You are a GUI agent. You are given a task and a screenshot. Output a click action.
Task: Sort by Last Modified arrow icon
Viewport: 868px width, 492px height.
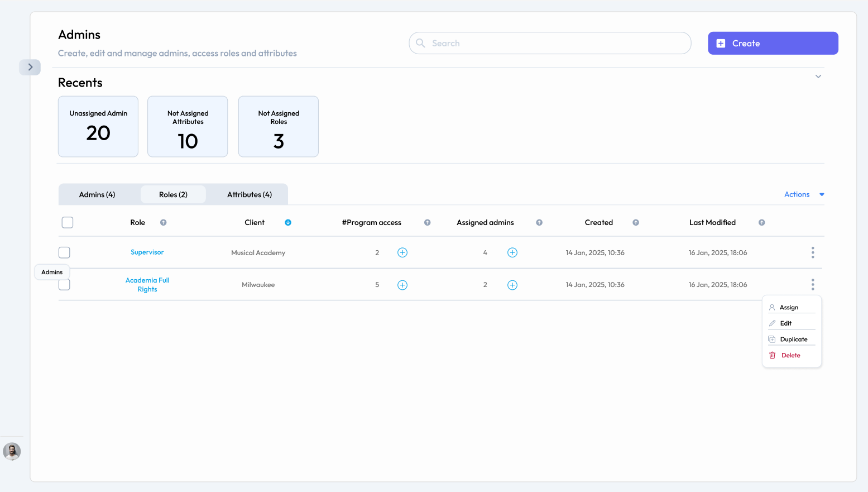(761, 222)
